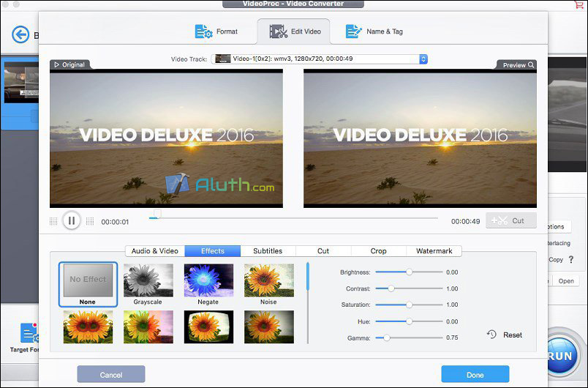Switch to the Audio & Video tab
This screenshot has width=588, height=388.
click(x=155, y=251)
